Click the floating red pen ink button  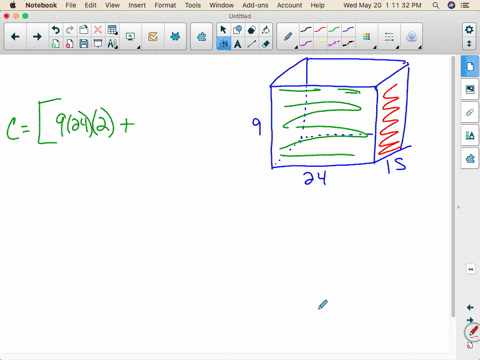[473, 332]
